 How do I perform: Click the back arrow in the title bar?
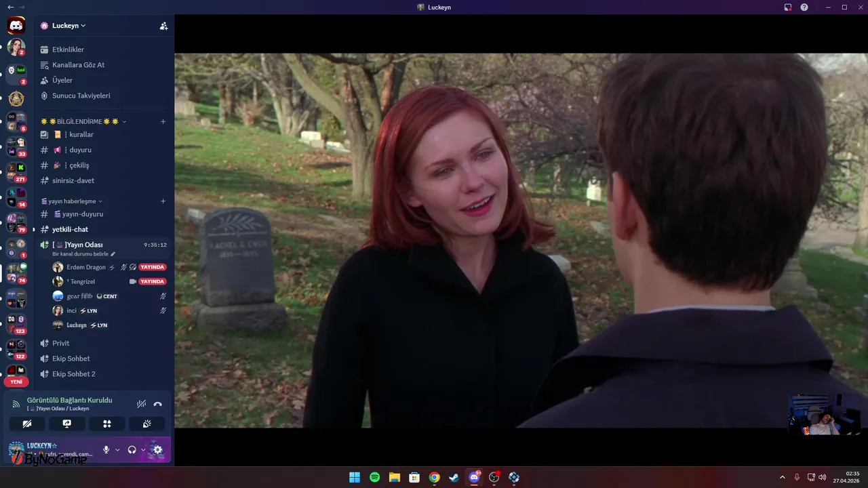point(10,7)
